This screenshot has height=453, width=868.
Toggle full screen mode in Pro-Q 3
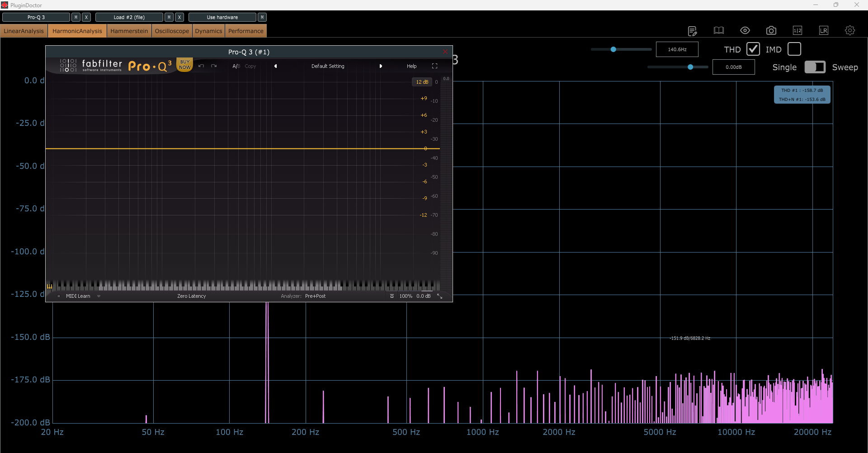point(434,66)
